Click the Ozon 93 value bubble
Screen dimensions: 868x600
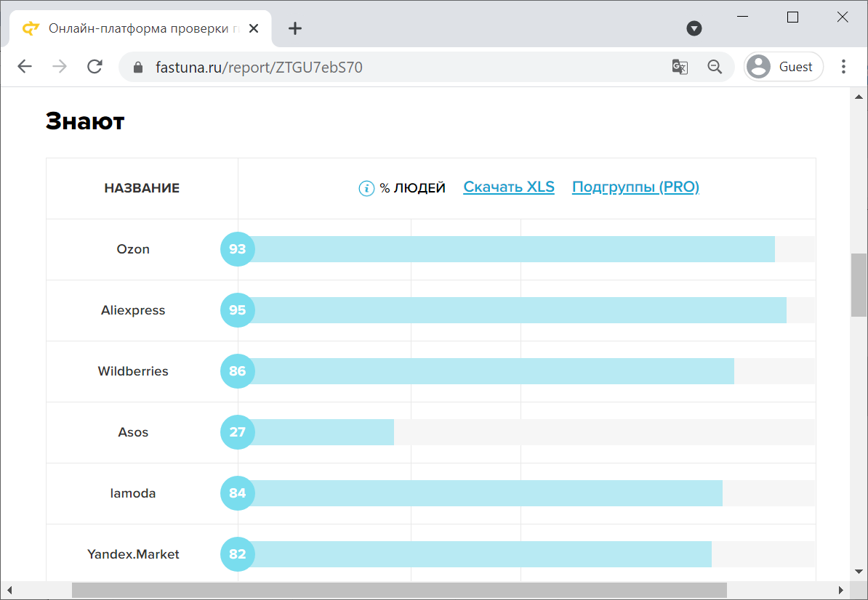click(238, 249)
